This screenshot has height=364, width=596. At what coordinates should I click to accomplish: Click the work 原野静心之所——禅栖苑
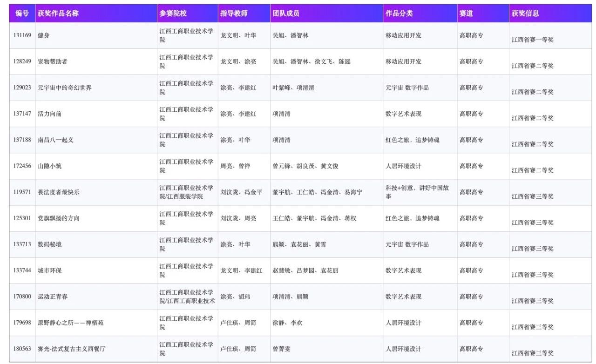[x=70, y=323]
